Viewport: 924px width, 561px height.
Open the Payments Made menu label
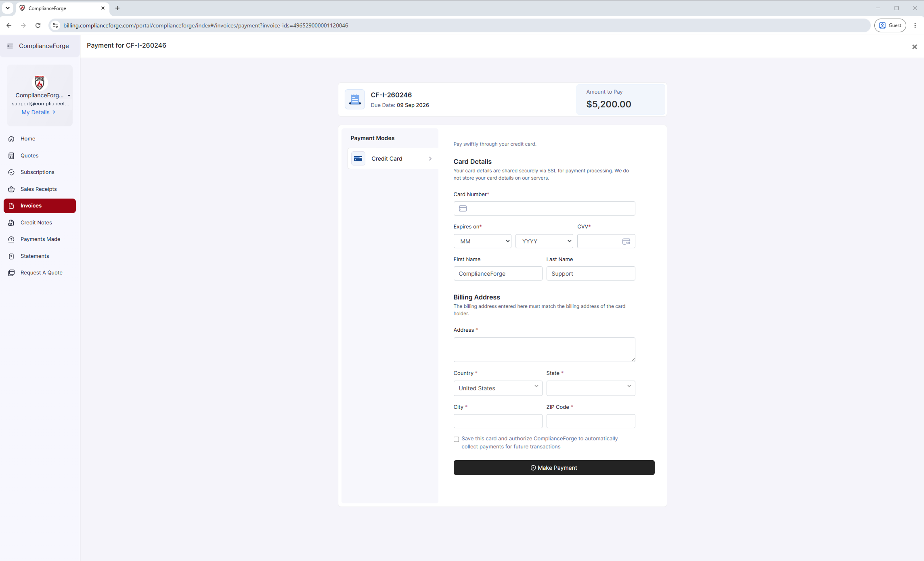click(41, 239)
